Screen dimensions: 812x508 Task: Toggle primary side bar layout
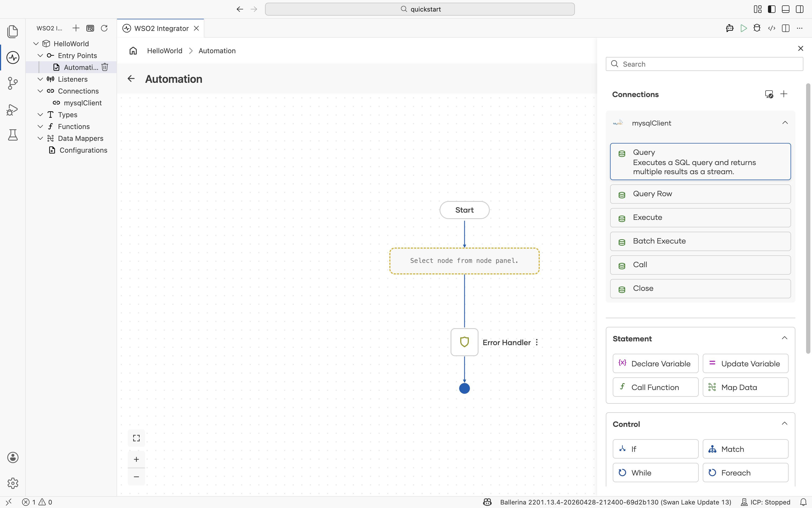[x=772, y=9]
